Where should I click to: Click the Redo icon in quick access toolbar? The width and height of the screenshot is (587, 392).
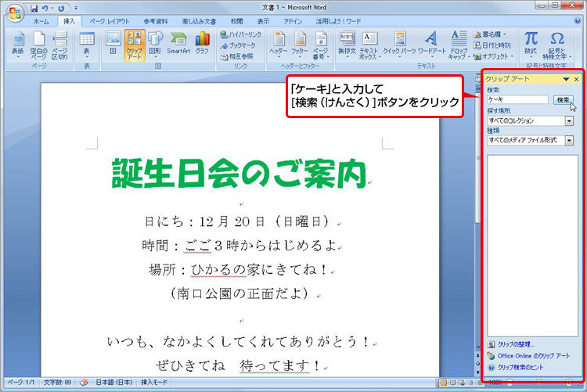(x=61, y=8)
